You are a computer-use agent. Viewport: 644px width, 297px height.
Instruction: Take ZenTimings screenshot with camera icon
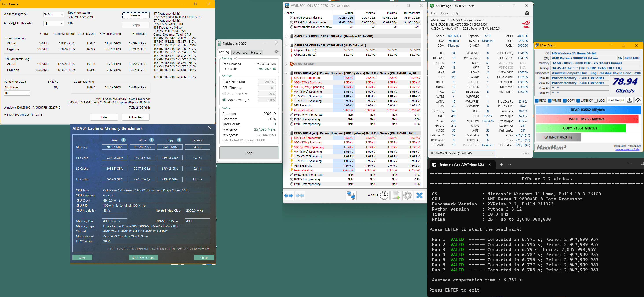tap(527, 13)
